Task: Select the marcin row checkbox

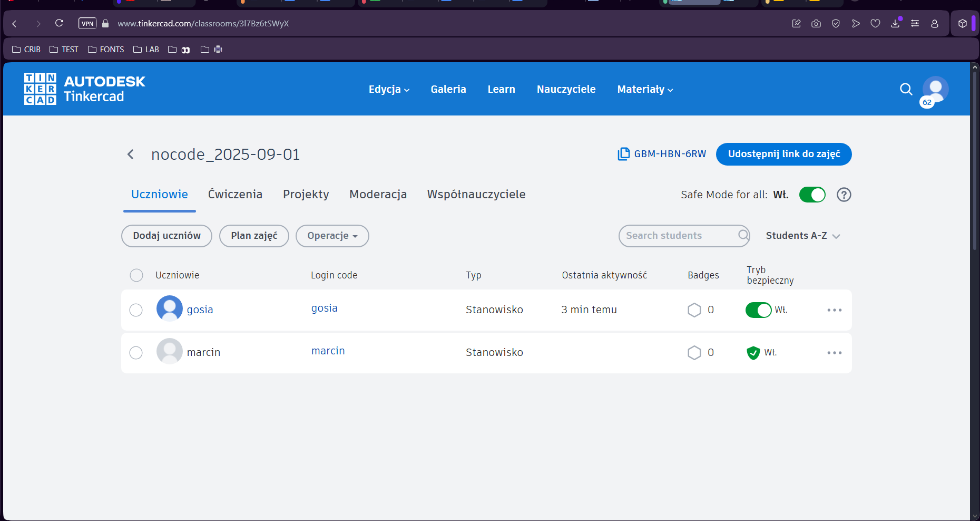Action: point(136,353)
